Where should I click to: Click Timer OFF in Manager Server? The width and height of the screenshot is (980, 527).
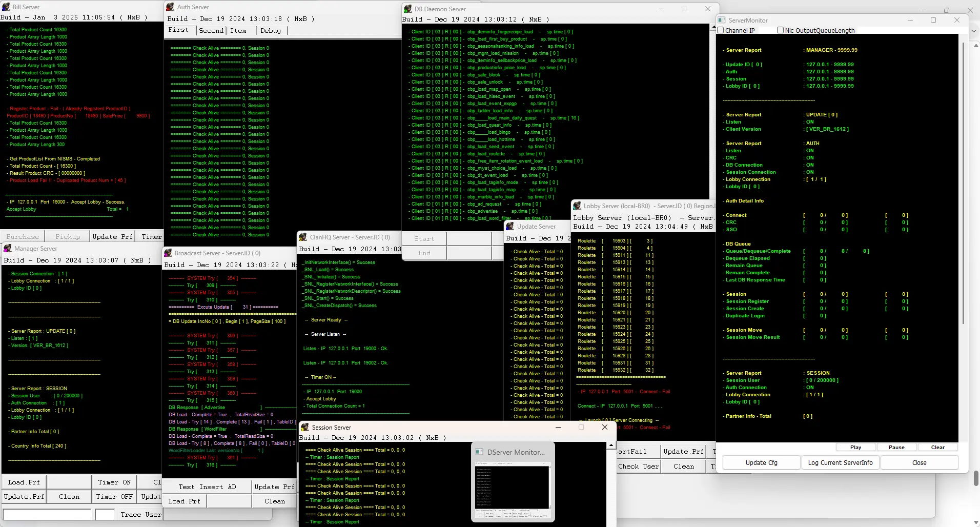point(114,496)
